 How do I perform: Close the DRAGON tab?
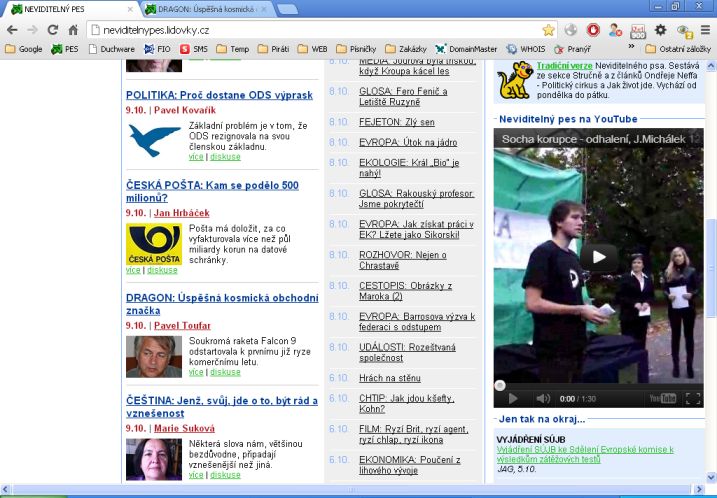(264, 9)
